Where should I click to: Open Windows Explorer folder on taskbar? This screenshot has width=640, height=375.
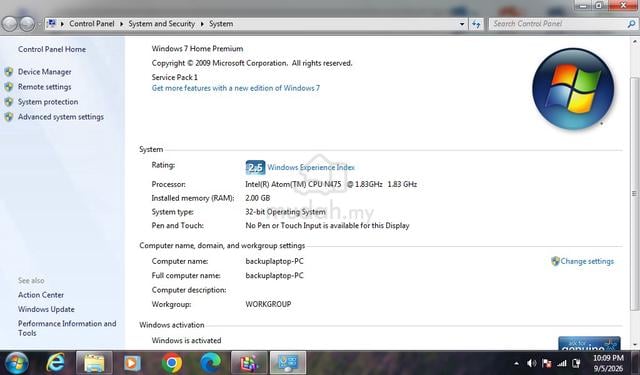(94, 363)
